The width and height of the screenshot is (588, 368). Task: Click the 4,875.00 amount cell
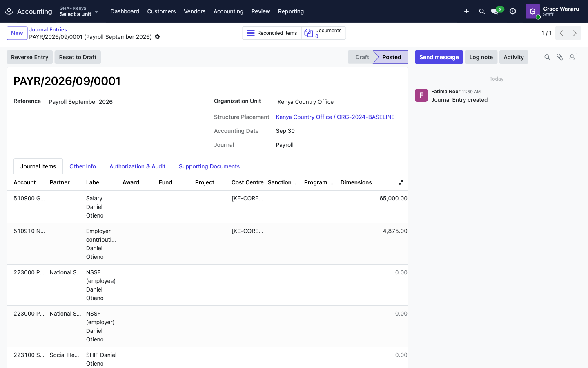point(395,231)
